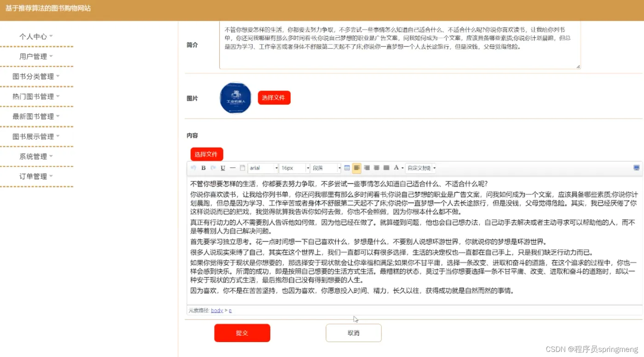Enable justified text alignment
This screenshot has height=357, width=644.
coord(386,168)
